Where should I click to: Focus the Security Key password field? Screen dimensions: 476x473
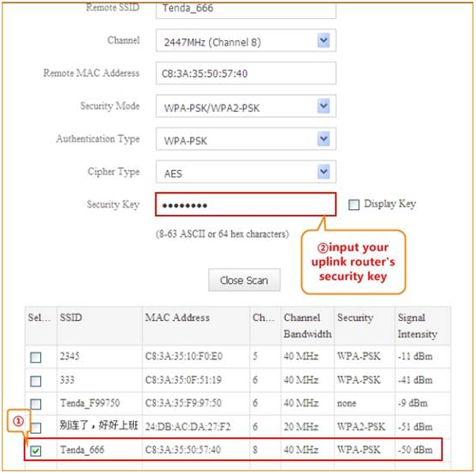(246, 204)
